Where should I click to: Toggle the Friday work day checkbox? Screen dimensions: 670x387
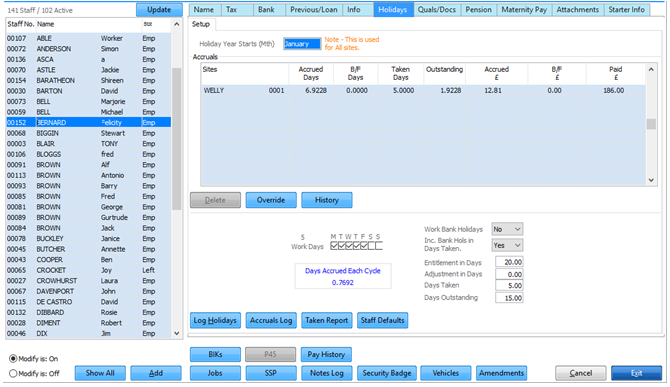click(x=364, y=246)
